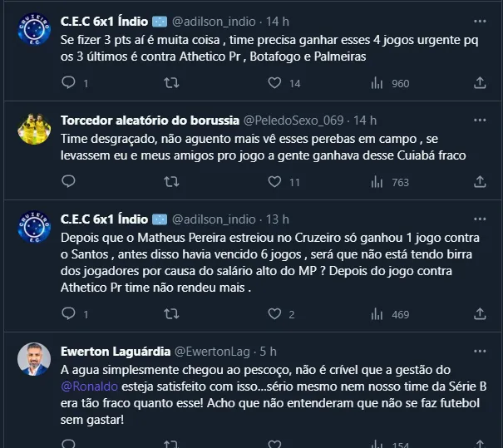The height and width of the screenshot is (448, 503).
Task: Reply to the 3 pts tweet
Action: pyautogui.click(x=69, y=83)
